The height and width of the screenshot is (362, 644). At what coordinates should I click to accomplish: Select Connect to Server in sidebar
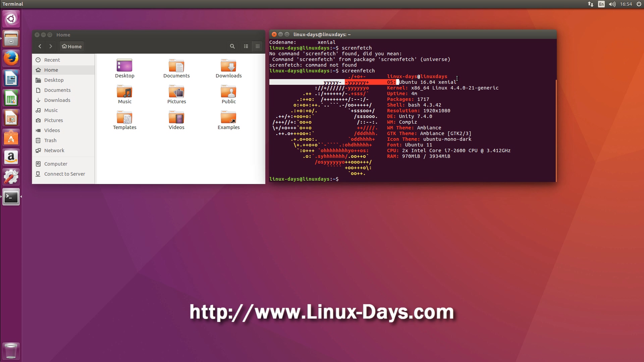[x=63, y=174]
